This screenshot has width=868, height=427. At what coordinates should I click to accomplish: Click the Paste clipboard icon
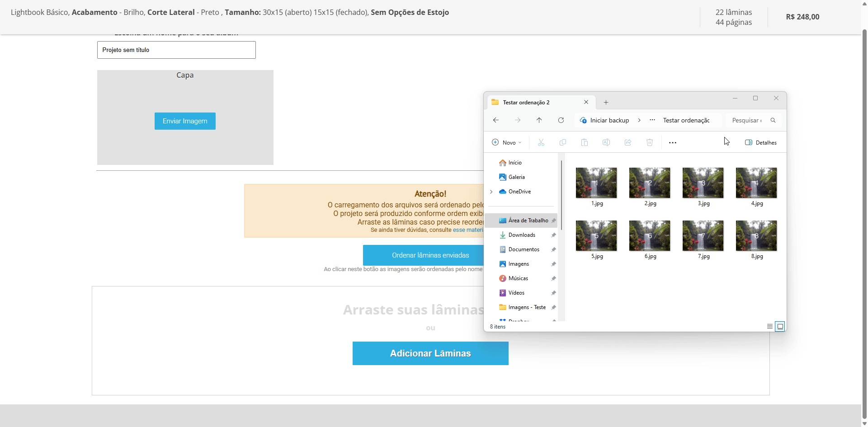tap(585, 142)
